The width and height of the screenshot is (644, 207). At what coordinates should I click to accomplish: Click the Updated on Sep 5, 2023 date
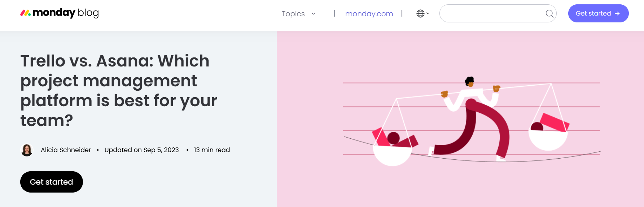[141, 150]
